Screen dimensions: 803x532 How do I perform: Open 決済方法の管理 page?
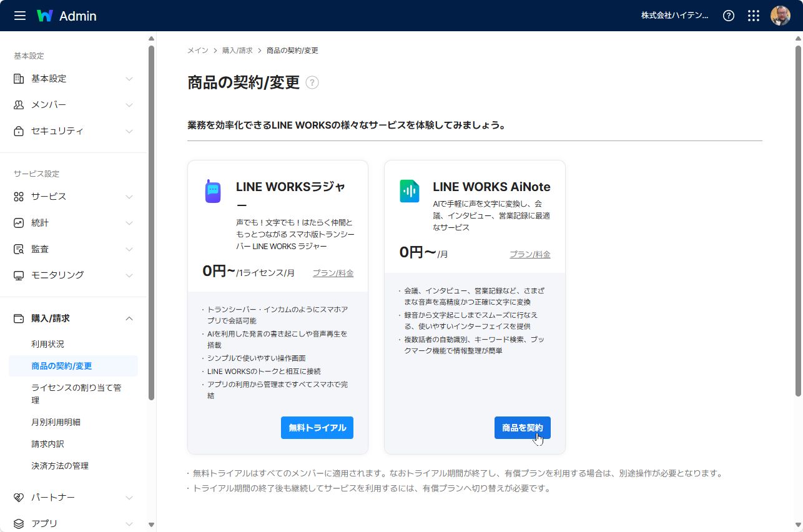[60, 466]
